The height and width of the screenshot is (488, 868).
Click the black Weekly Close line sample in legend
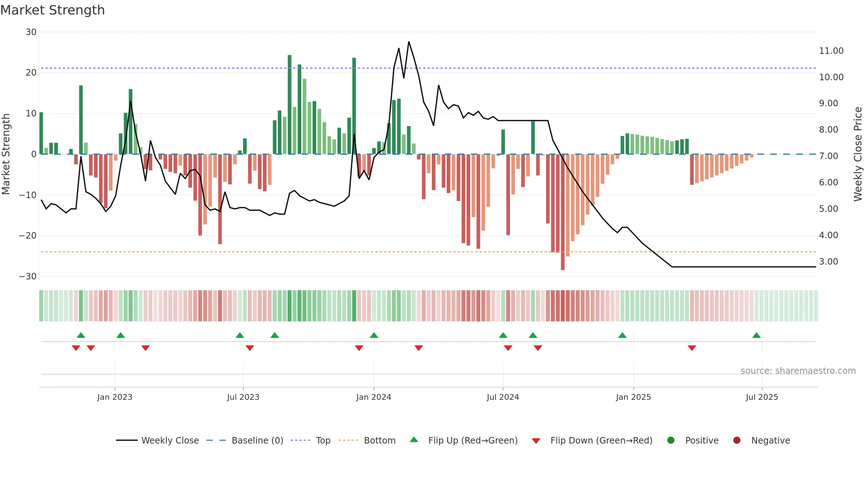coord(127,440)
